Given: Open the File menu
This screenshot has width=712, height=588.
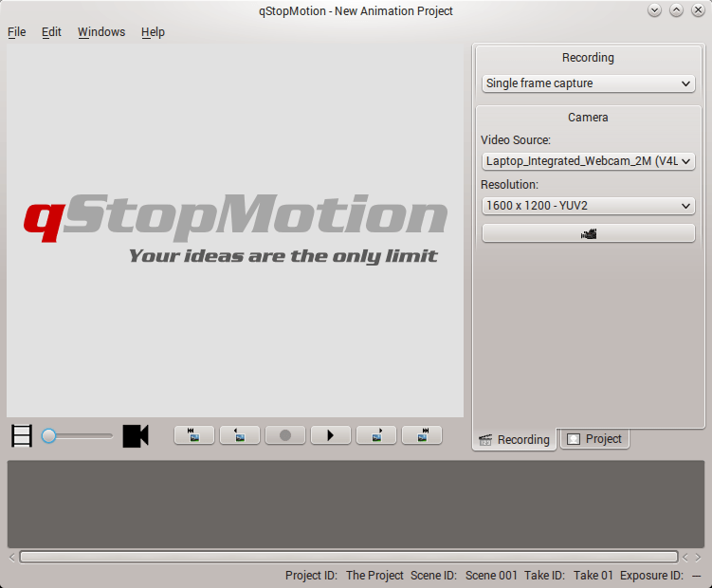Looking at the screenshot, I should point(17,32).
